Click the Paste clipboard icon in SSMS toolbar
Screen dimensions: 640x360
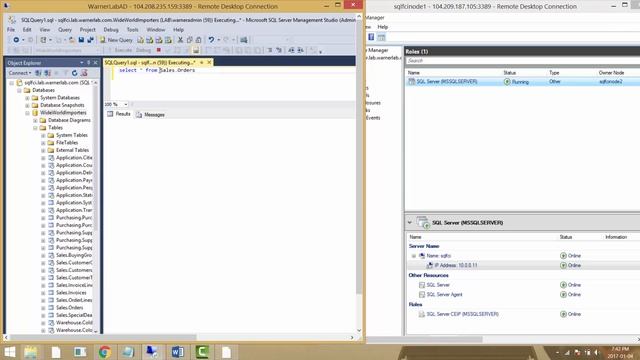click(x=198, y=40)
